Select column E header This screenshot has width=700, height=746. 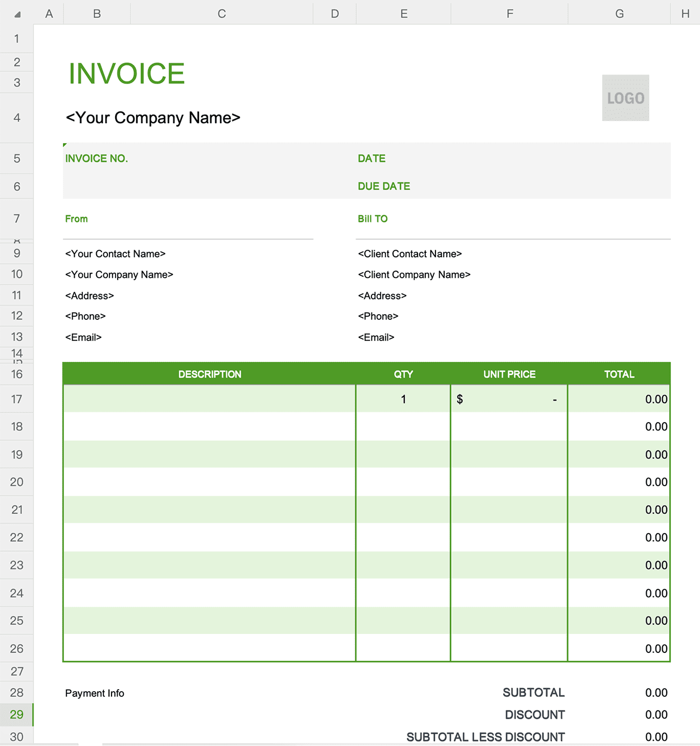[404, 13]
